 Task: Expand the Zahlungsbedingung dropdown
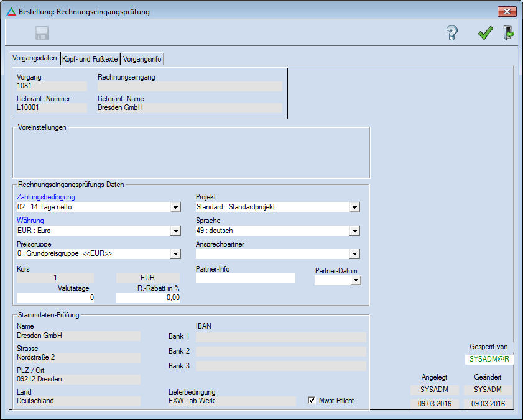175,208
